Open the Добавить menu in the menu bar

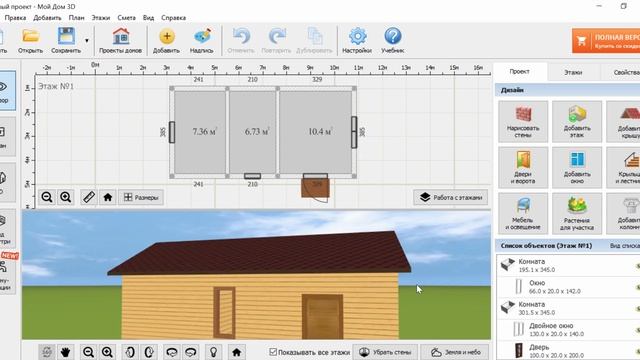(x=47, y=18)
